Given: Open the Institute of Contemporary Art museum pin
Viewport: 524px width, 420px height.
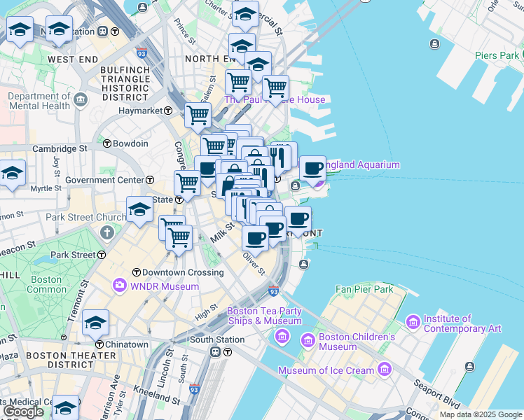Looking at the screenshot, I should click(413, 323).
